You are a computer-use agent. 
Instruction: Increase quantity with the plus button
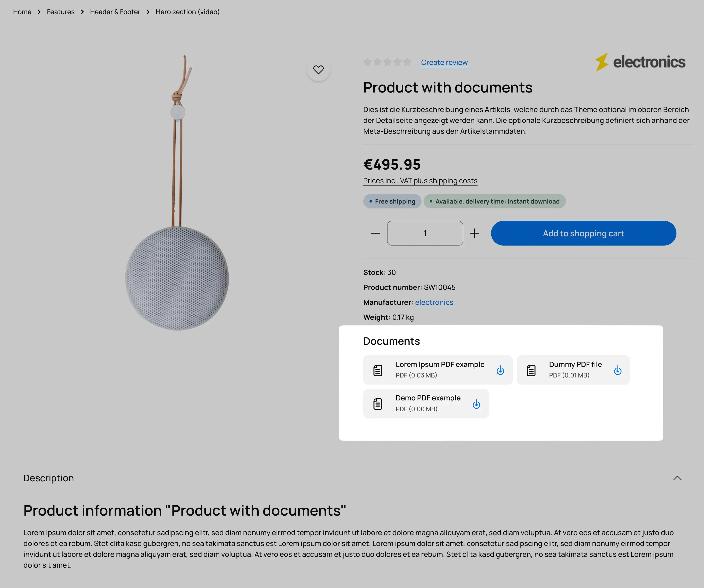[474, 233]
